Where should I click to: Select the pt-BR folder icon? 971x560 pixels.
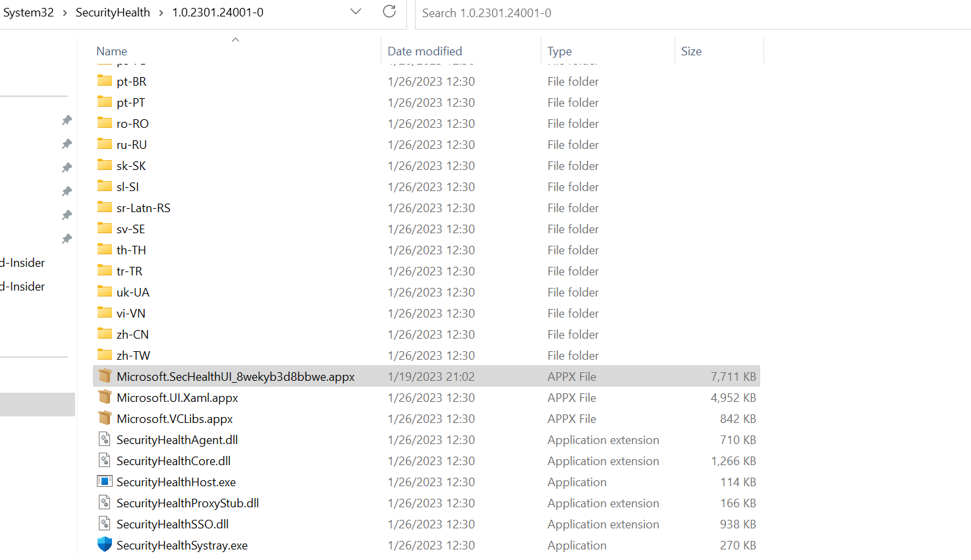104,80
